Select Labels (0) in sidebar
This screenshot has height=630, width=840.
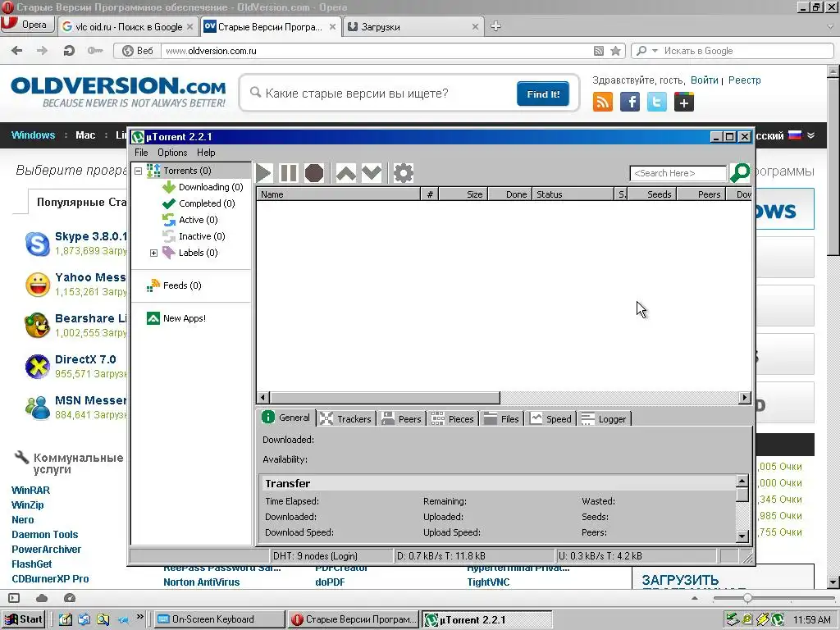pos(190,253)
